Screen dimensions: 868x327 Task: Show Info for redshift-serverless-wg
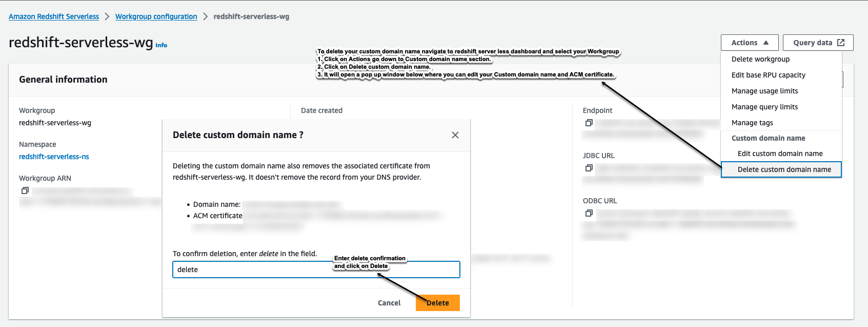click(x=161, y=45)
